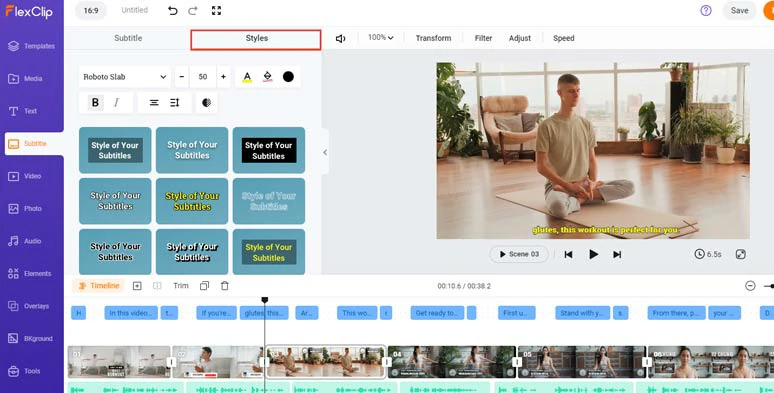Screen dimensions: 774x393
Task: Expand preview with fullscreen icon
Action: (x=740, y=254)
